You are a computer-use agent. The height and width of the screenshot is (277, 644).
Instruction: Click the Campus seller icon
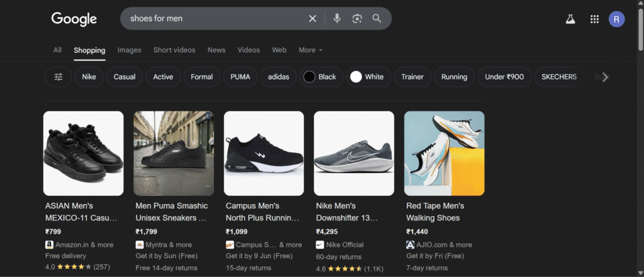coord(230,245)
